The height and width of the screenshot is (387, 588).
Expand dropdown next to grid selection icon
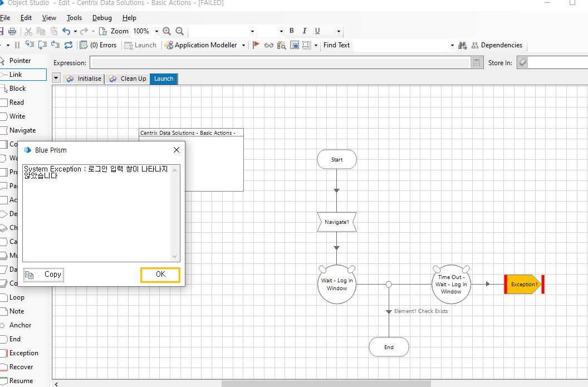click(x=316, y=45)
